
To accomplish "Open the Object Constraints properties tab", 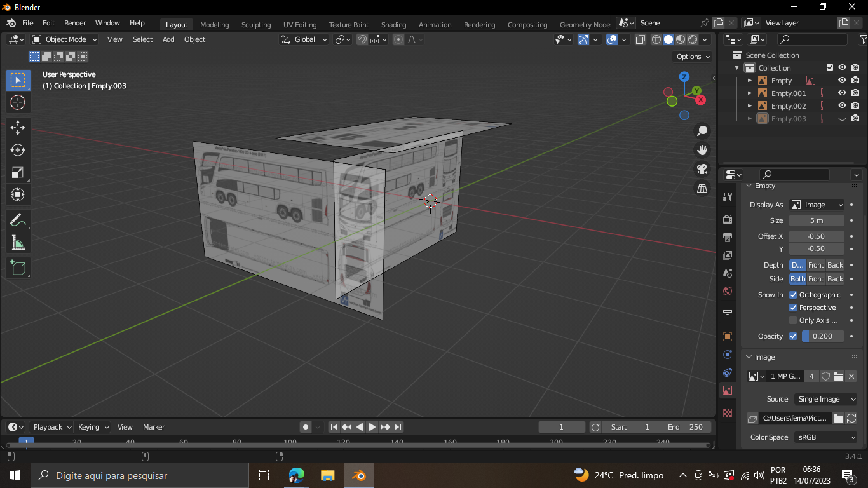I will tap(728, 372).
